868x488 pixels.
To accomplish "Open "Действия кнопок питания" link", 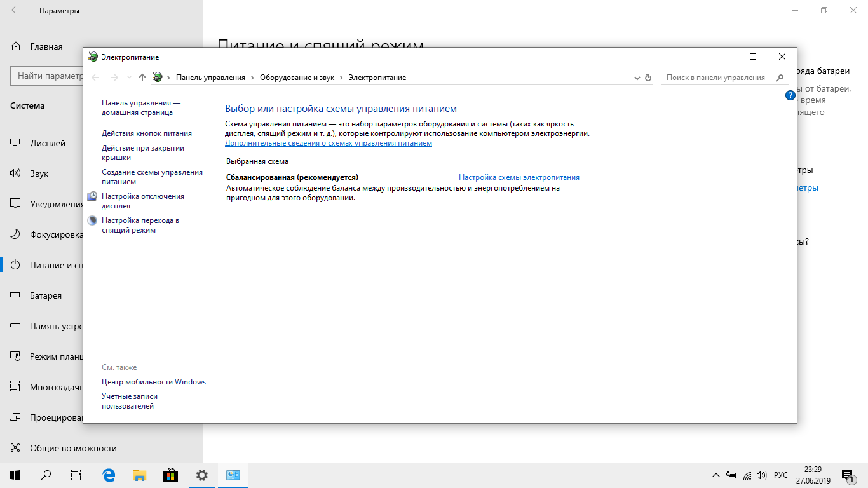I will [146, 133].
